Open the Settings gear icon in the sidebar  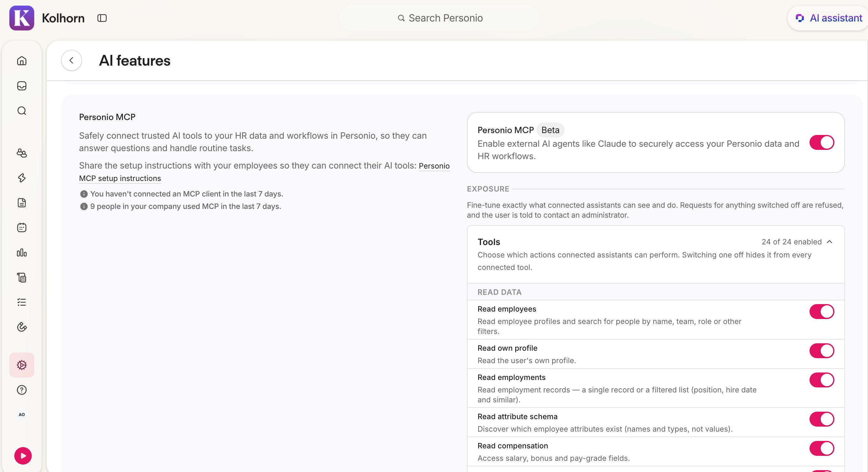click(21, 365)
